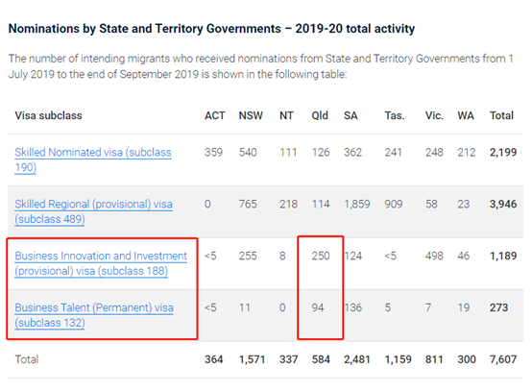Click the Visa subclass column header
532x392 pixels.
pos(49,115)
